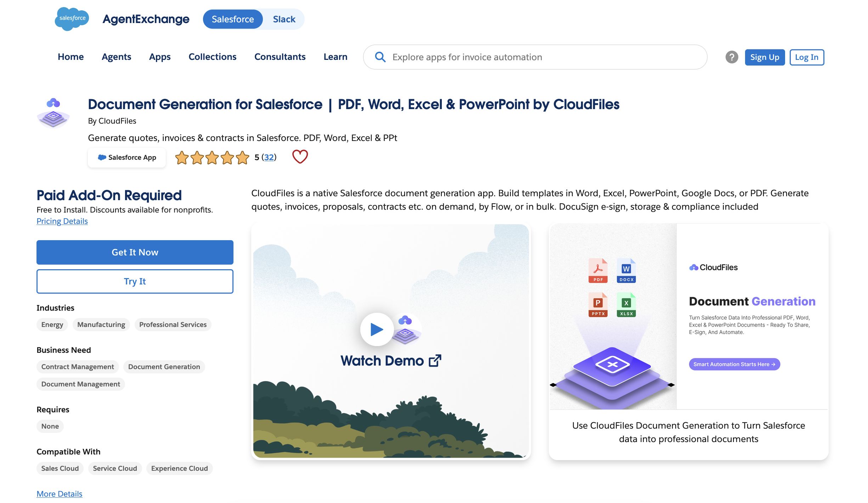
Task: Click the DOCX file icon in the slide
Action: click(x=626, y=271)
